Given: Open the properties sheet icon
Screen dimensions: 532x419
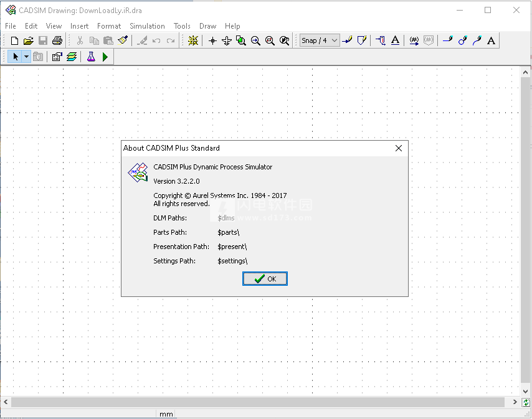Looking at the screenshot, I should (57, 57).
